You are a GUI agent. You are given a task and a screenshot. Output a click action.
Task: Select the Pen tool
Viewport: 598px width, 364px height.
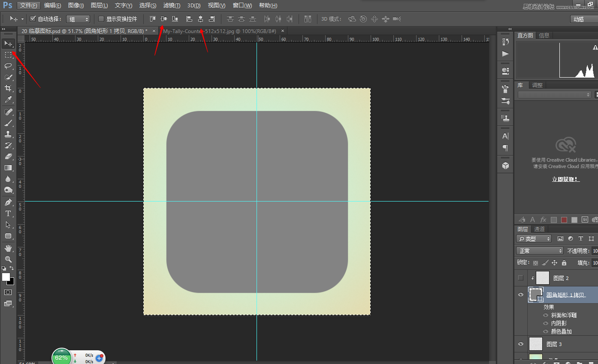pos(8,202)
